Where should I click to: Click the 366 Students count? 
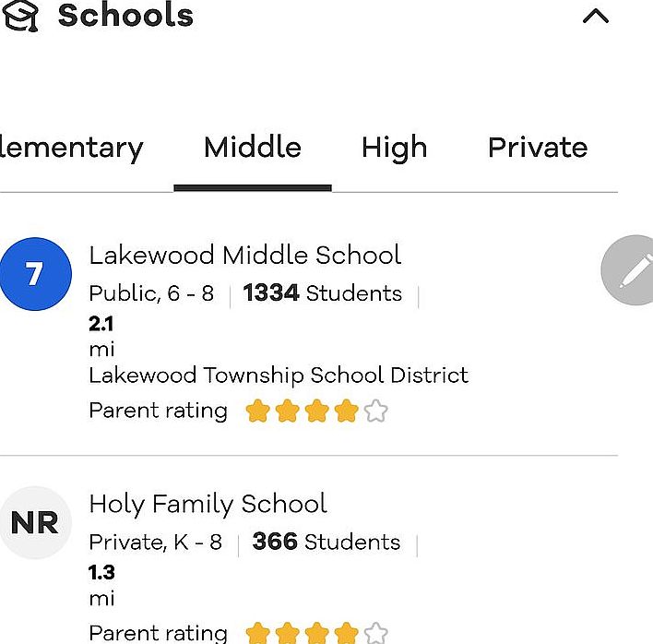coord(326,542)
